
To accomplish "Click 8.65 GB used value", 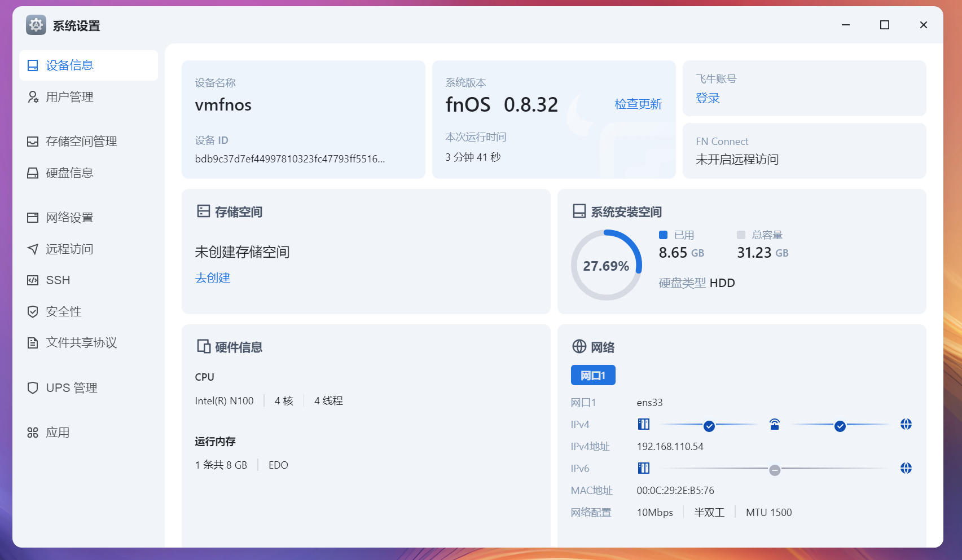I will coord(682,253).
